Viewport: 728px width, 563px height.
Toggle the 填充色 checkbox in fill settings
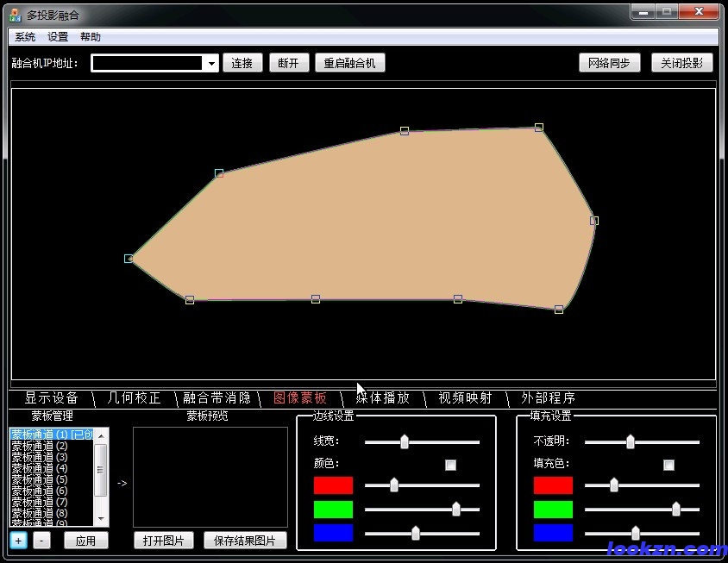(668, 465)
